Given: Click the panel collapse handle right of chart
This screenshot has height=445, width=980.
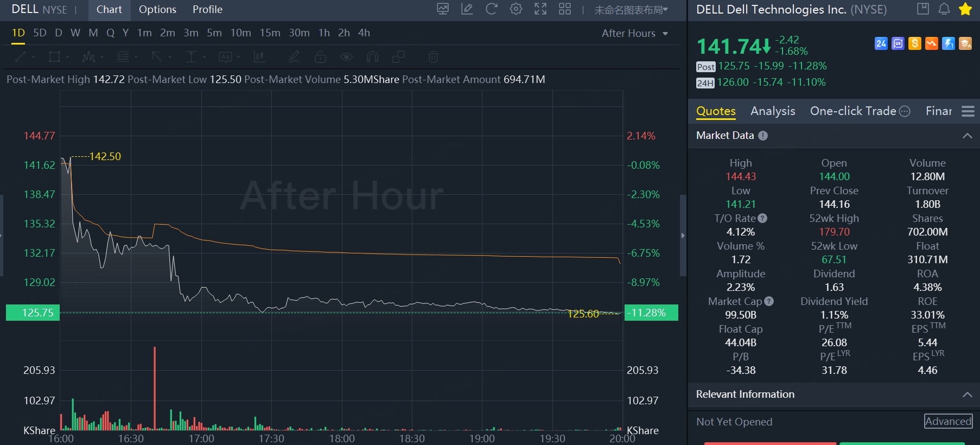Looking at the screenshot, I should click(x=683, y=236).
